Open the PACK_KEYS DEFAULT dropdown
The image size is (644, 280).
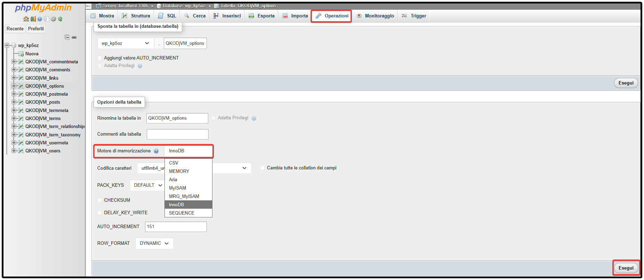click(x=147, y=185)
